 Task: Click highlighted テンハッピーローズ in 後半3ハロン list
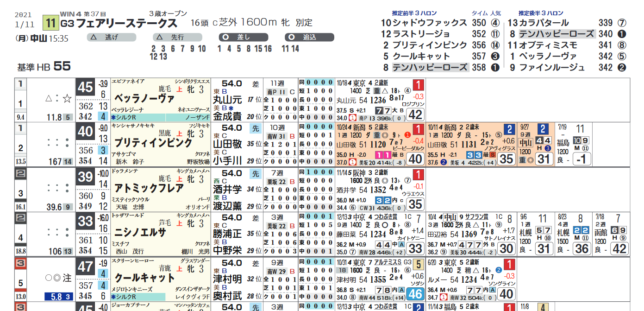coord(556,34)
